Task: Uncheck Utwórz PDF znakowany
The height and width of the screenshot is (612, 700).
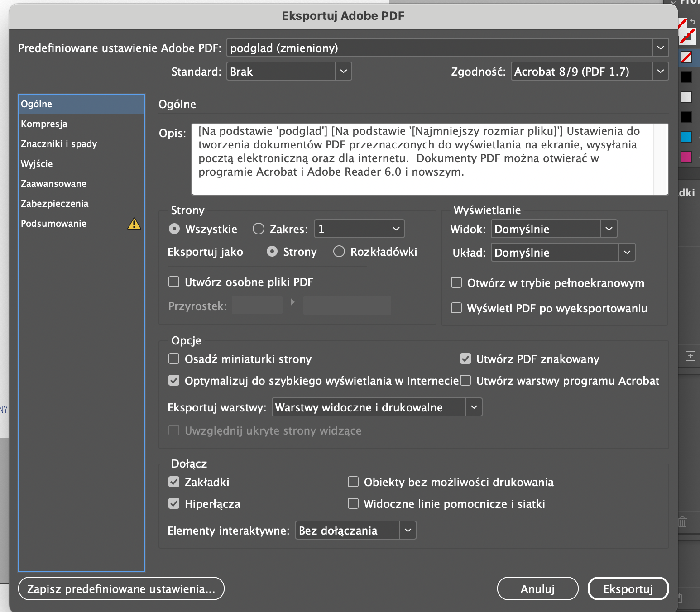Action: (x=465, y=359)
